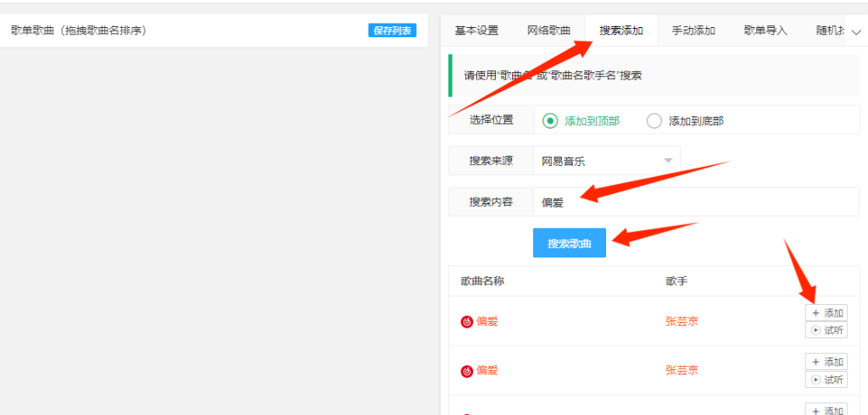The image size is (868, 415).
Task: Select the 搜索添加 tab
Action: pyautogui.click(x=621, y=30)
